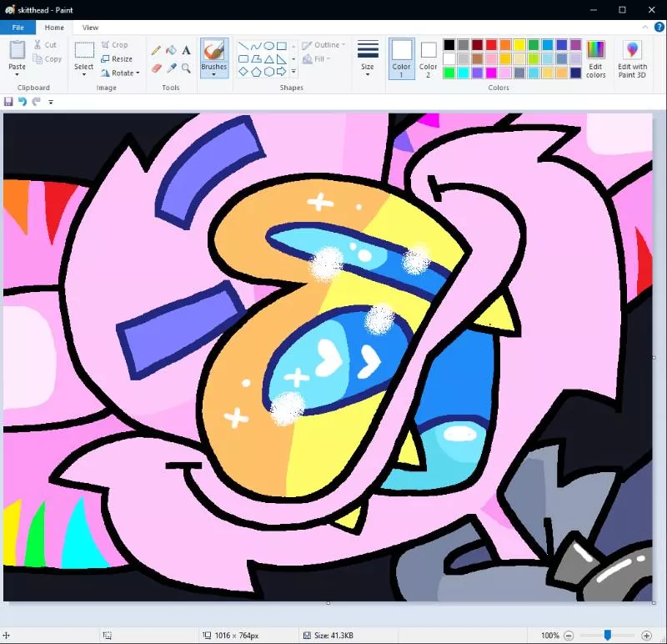
Task: Expand the Shapes gallery more arrow
Action: [293, 72]
